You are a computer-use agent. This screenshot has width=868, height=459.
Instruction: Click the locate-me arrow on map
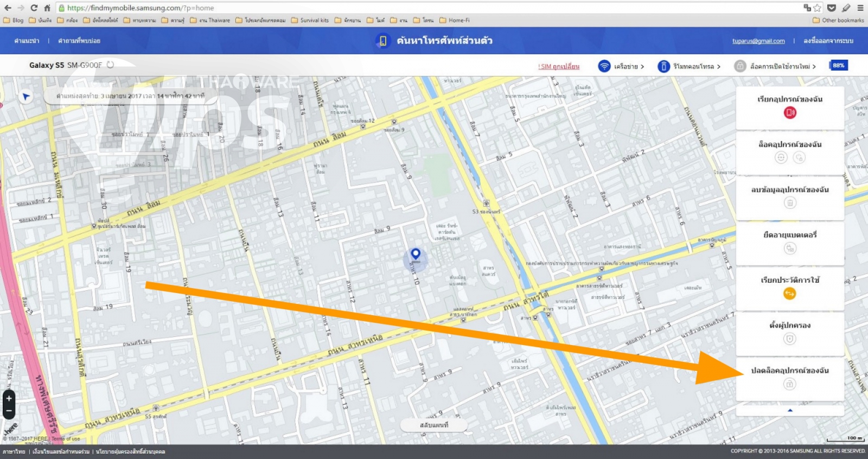25,97
